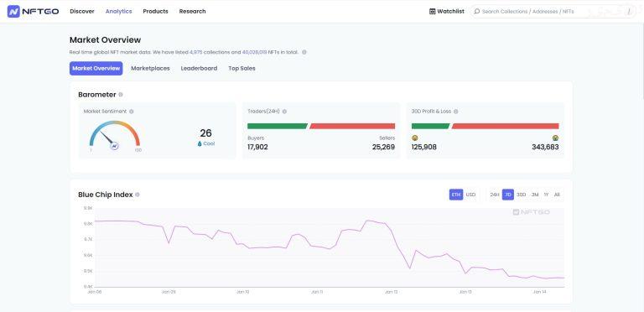Select ETH currency toggle

coord(456,195)
